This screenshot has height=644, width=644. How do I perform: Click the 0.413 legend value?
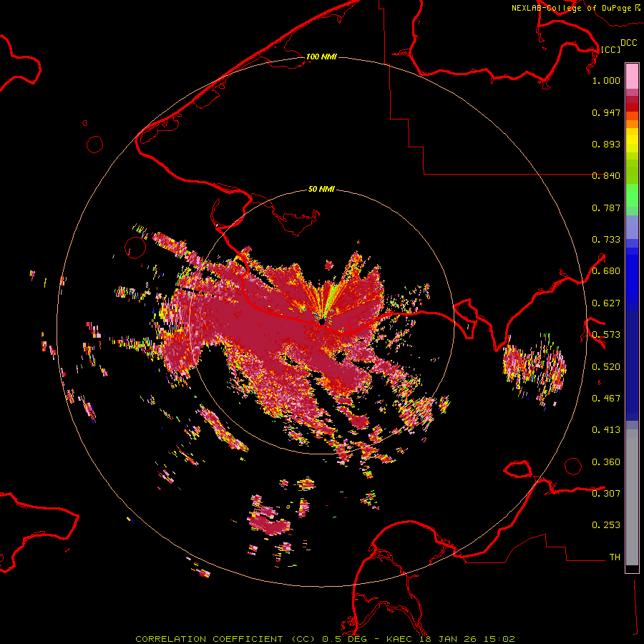[606, 430]
